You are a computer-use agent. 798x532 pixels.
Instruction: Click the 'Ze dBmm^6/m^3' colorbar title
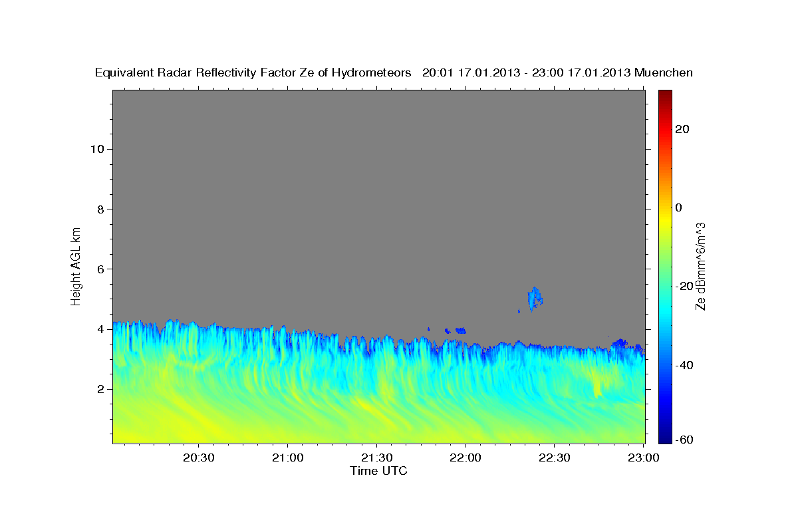(x=700, y=266)
